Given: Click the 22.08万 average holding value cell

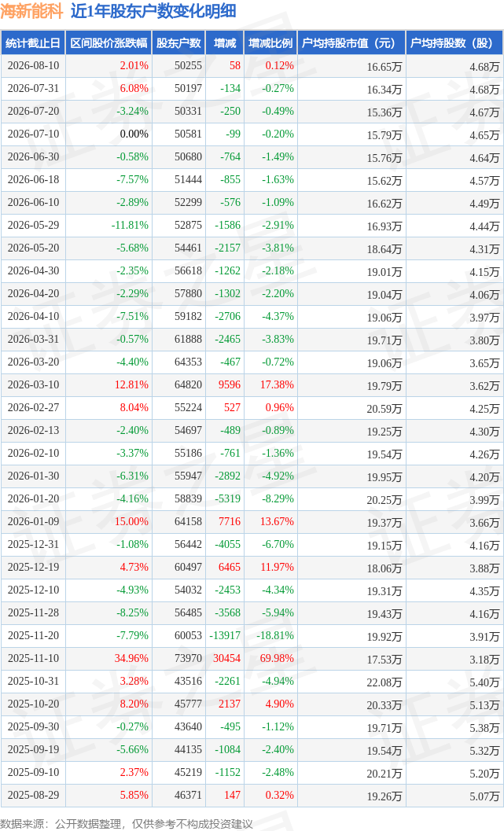Looking at the screenshot, I should [x=384, y=682].
